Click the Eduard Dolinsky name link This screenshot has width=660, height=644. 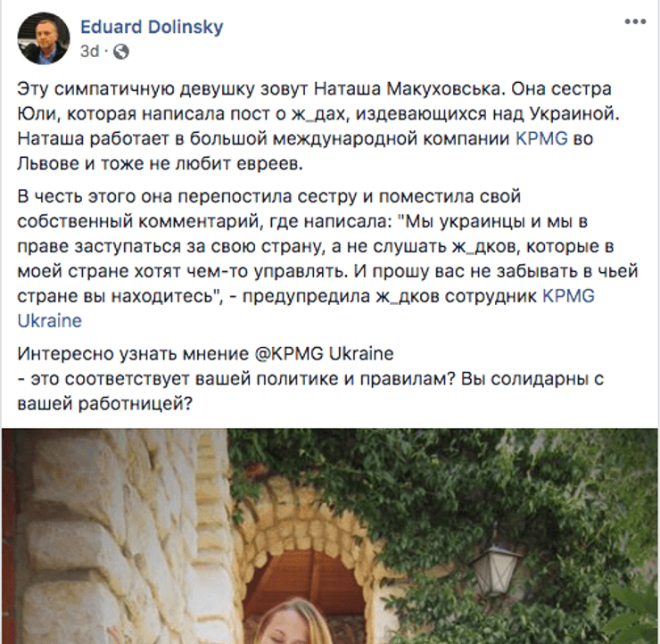pos(152,28)
